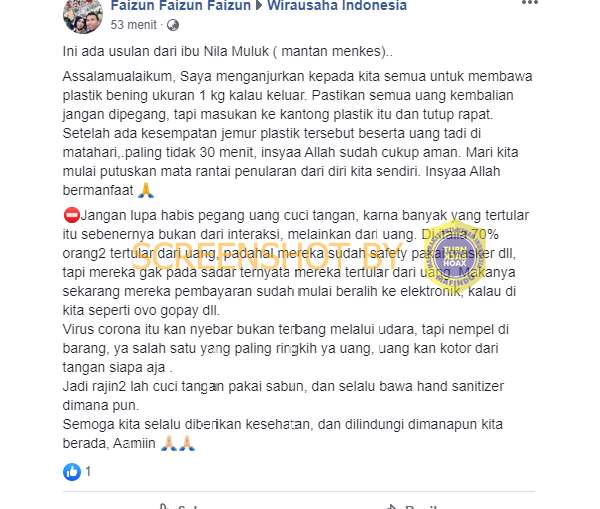Click the red no-entry emoji before Jangan

72,215
